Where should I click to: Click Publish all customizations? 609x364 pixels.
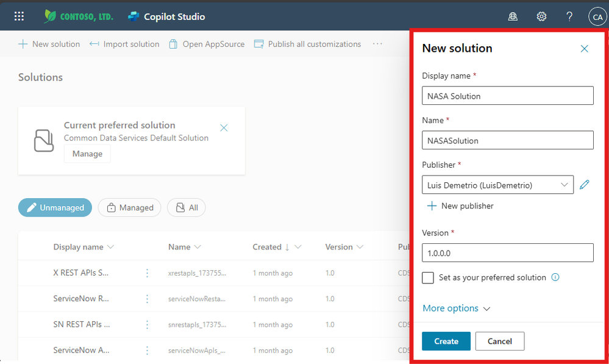click(308, 44)
